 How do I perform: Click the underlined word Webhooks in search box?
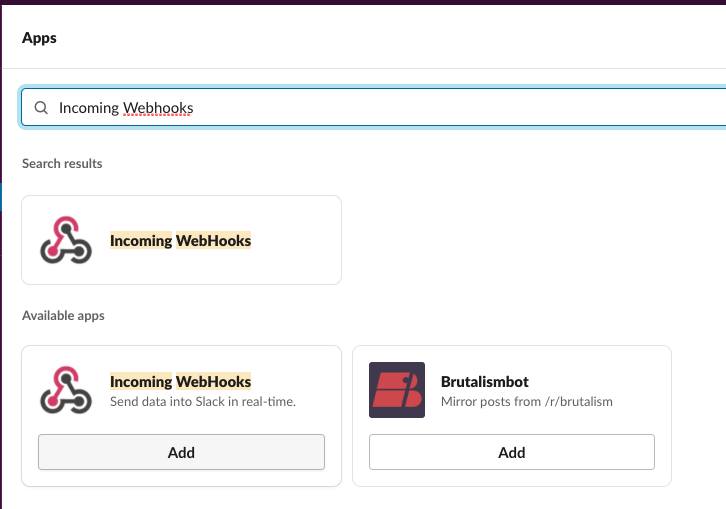point(158,108)
